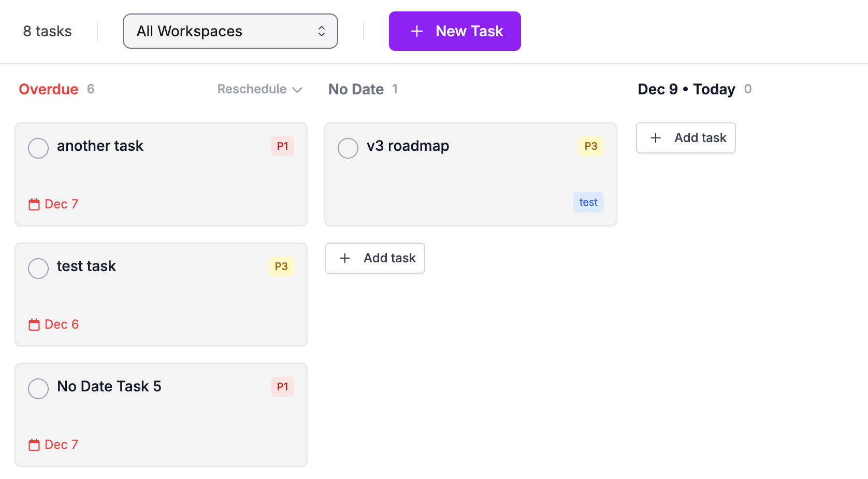This screenshot has height=479, width=868.
Task: Open the All Workspaces dropdown
Action: pos(230,31)
